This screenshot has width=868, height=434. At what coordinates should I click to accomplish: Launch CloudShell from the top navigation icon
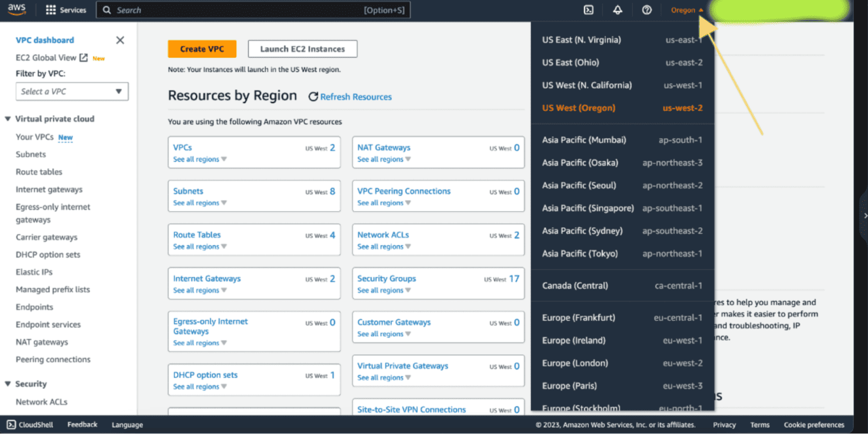click(589, 10)
